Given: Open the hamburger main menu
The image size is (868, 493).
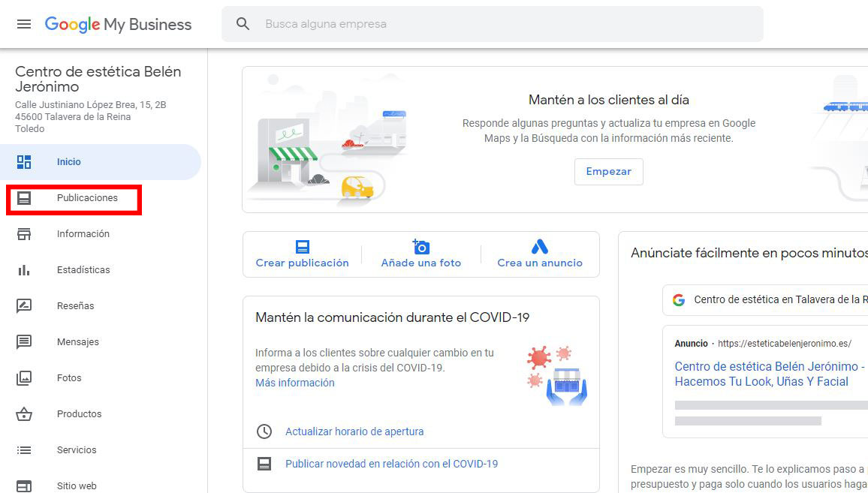Looking at the screenshot, I should click(24, 24).
